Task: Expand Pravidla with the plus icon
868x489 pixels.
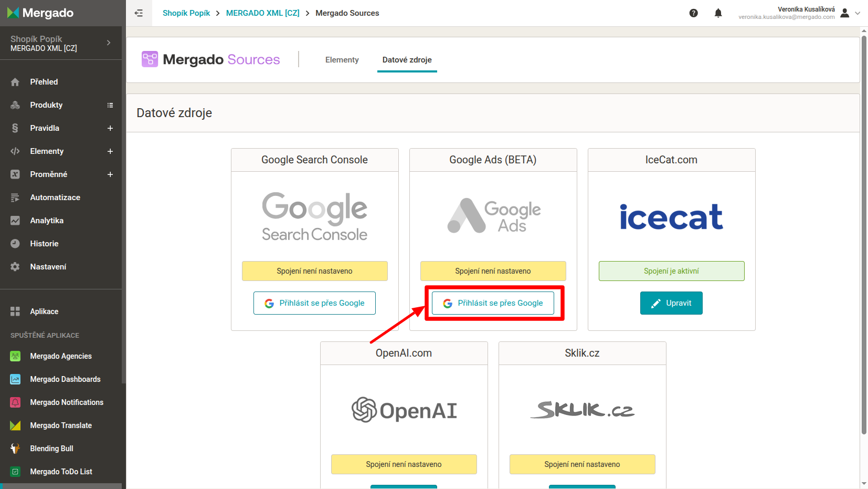Action: click(110, 128)
